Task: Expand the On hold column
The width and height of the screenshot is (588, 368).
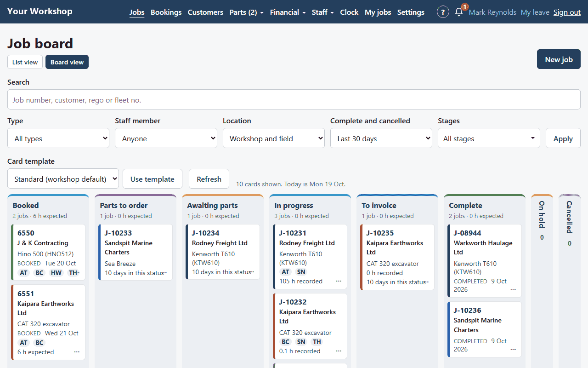Action: click(542, 221)
